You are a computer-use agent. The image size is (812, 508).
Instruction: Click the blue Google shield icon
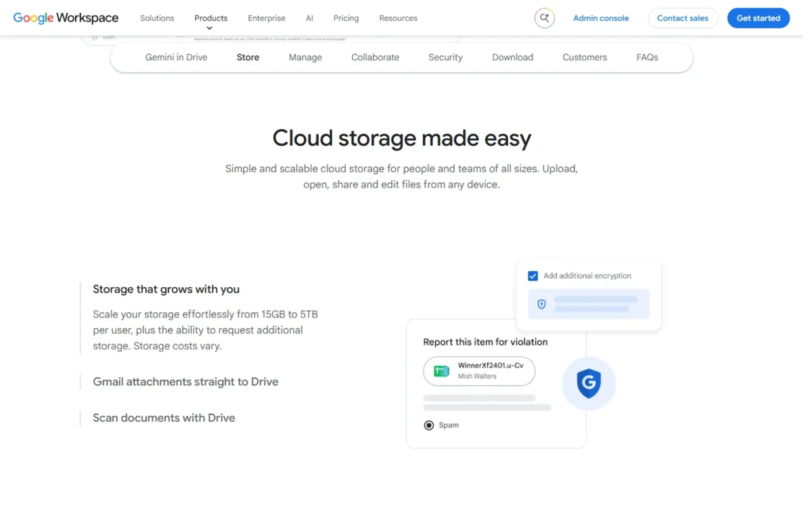(589, 383)
